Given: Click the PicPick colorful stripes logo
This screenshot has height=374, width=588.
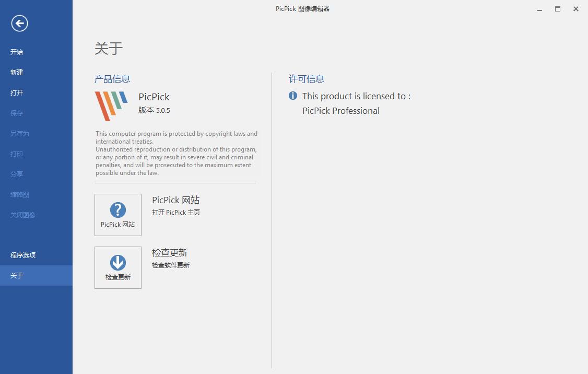Looking at the screenshot, I should [x=111, y=106].
